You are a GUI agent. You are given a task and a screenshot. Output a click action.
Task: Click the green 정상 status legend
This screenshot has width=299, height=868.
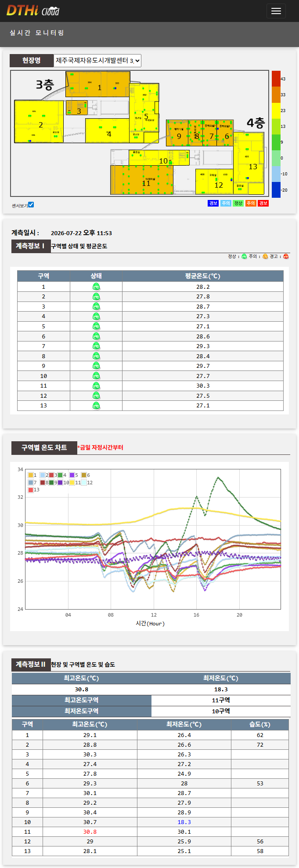point(238,203)
